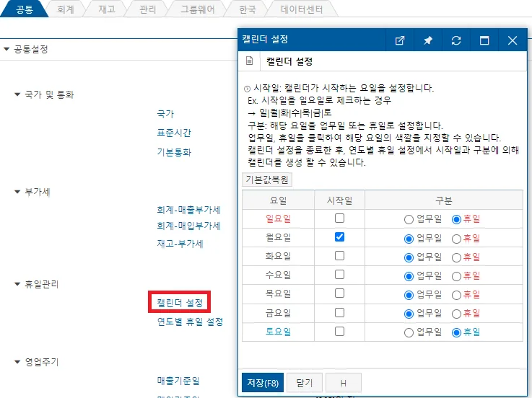This screenshot has width=532, height=398.
Task: Switch to the 회계 tab
Action: tap(66, 9)
